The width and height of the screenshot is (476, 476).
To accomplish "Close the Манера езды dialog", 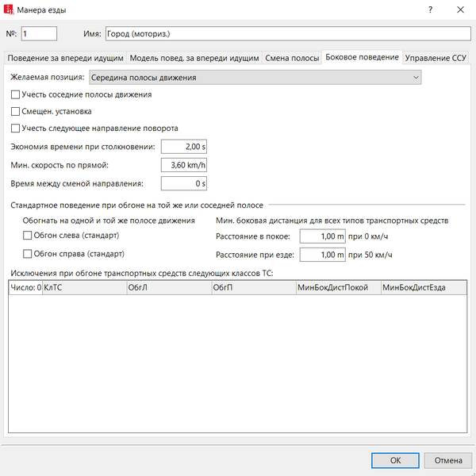I will (460, 10).
